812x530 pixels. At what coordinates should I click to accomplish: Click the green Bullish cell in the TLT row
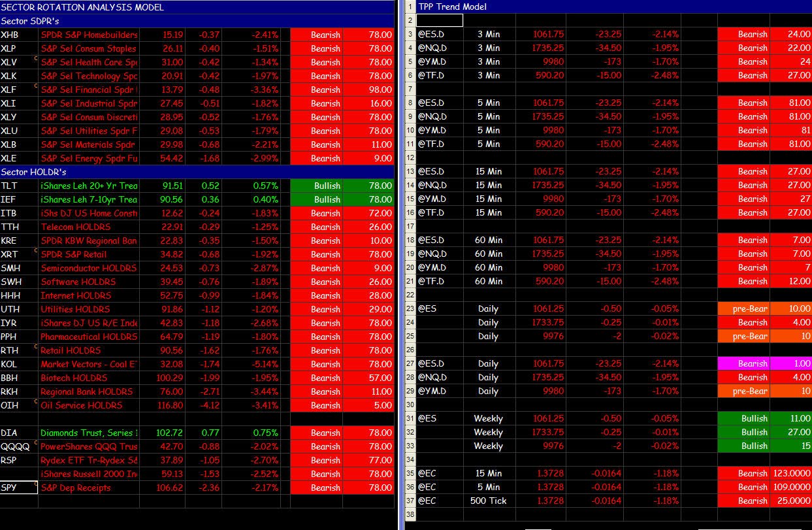tap(317, 186)
